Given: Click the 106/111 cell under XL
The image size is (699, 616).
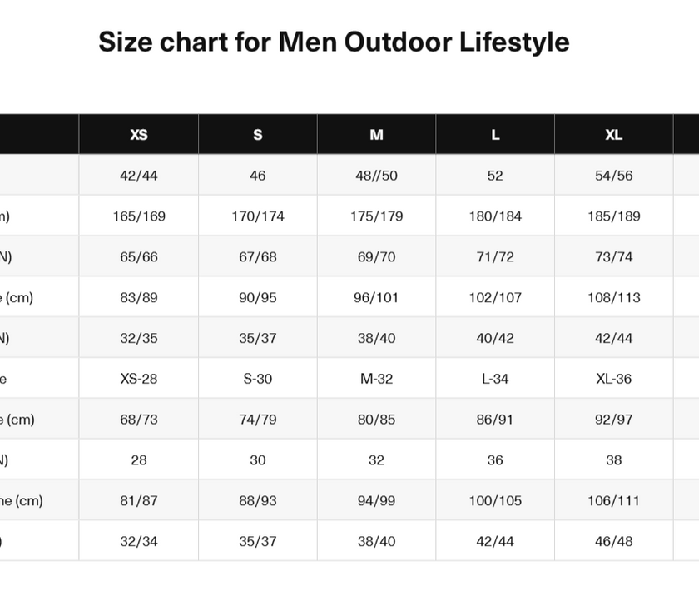Looking at the screenshot, I should pos(614,501).
